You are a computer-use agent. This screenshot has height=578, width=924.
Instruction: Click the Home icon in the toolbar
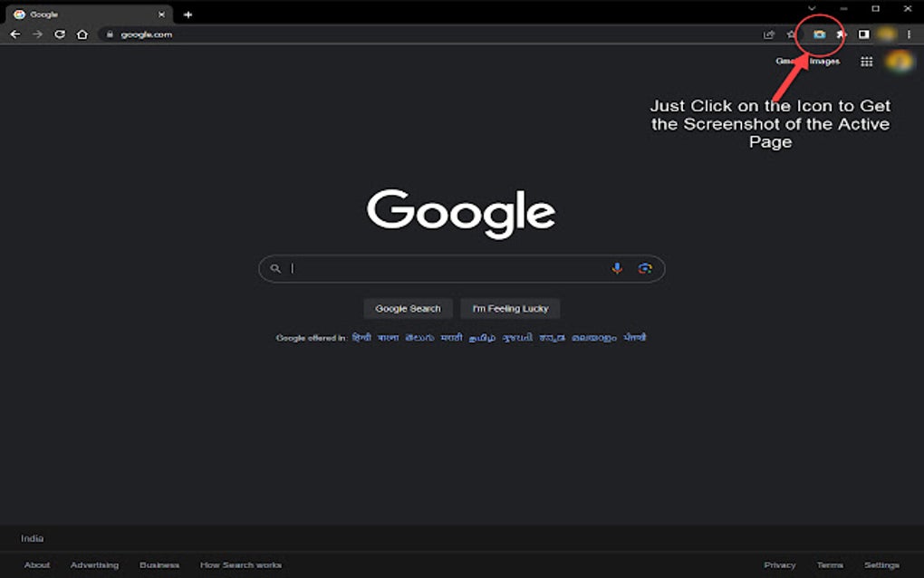[x=82, y=34]
